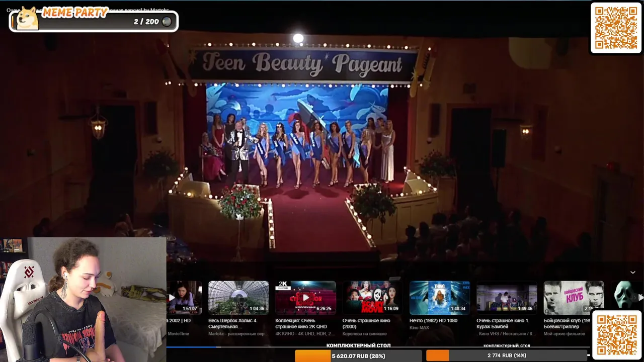Click the 'MEME PARTY' title text

click(x=75, y=13)
